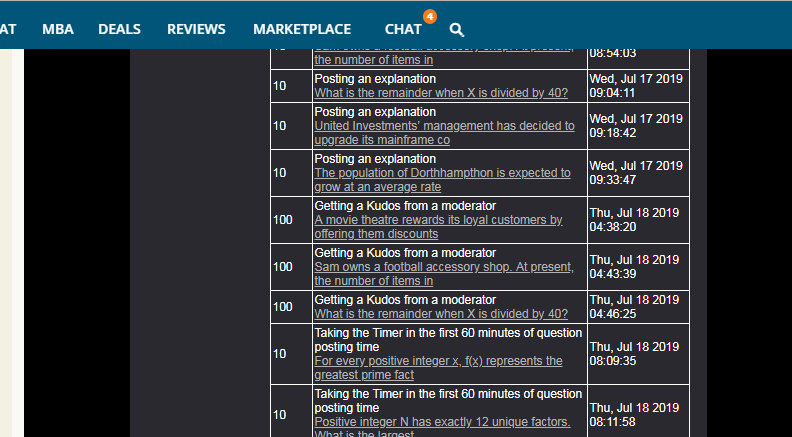Open the MARKETPLACE navigation item
Image resolution: width=792 pixels, height=437 pixels.
(x=302, y=29)
